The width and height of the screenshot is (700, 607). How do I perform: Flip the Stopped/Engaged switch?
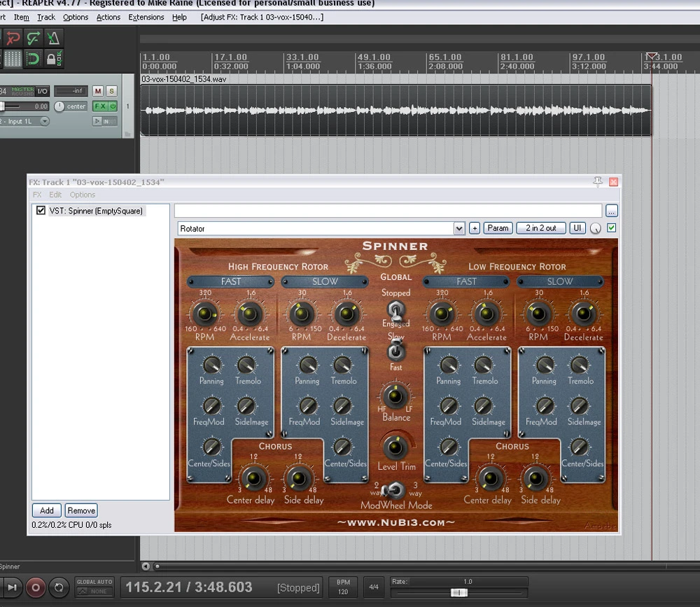tap(395, 309)
